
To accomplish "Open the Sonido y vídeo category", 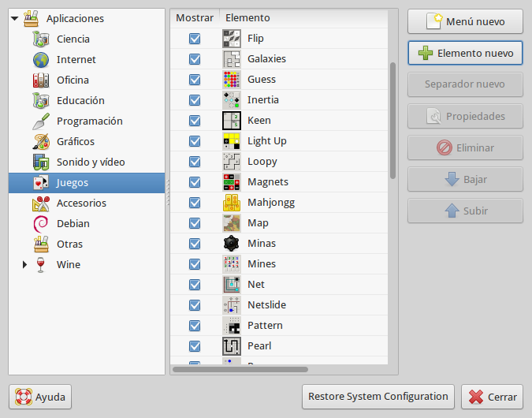I will click(90, 162).
